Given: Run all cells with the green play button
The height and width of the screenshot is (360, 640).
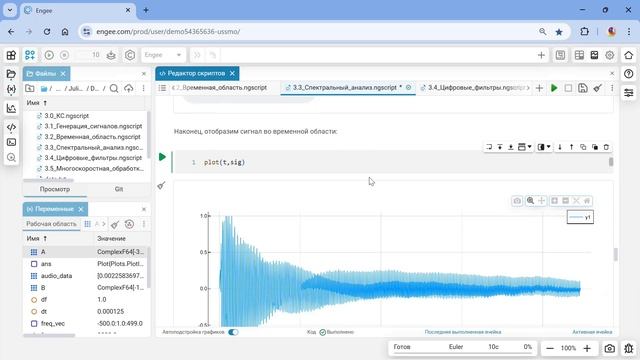Looking at the screenshot, I should 554,88.
